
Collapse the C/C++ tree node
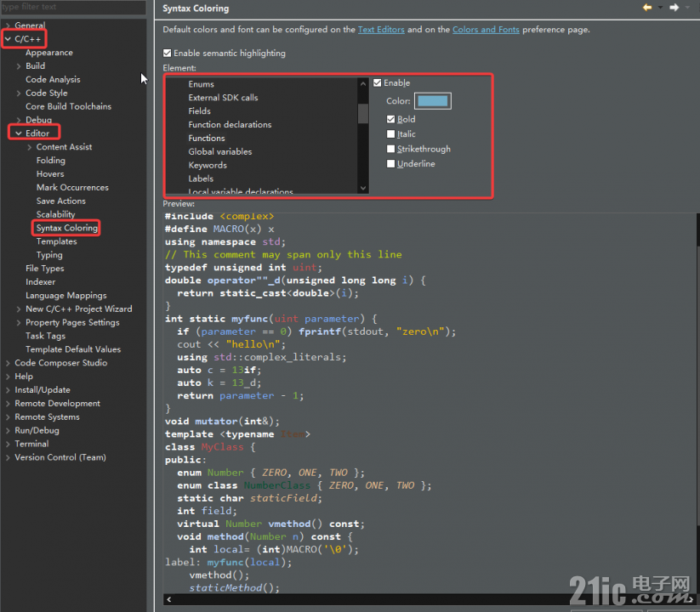8,39
